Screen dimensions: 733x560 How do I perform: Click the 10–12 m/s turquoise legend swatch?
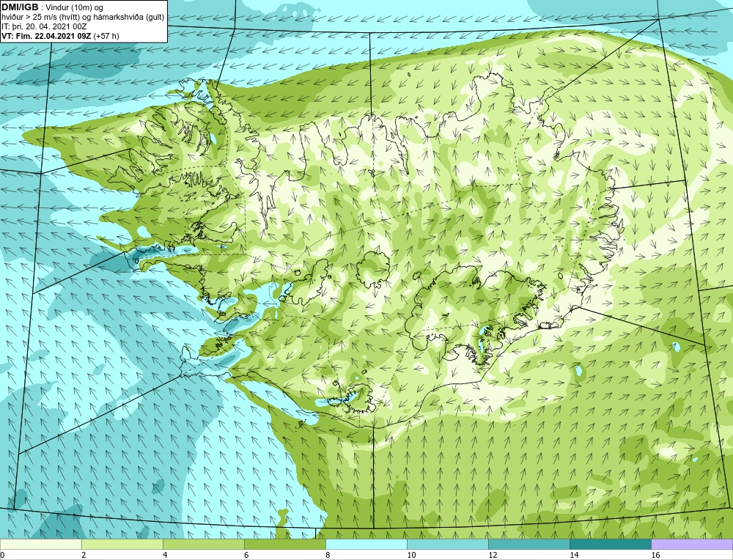pyautogui.click(x=447, y=545)
